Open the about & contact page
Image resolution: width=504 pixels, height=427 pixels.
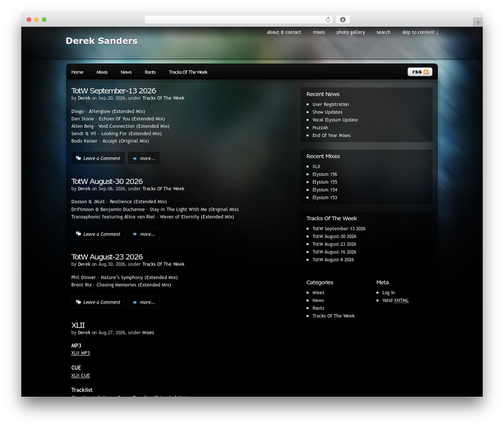click(284, 32)
